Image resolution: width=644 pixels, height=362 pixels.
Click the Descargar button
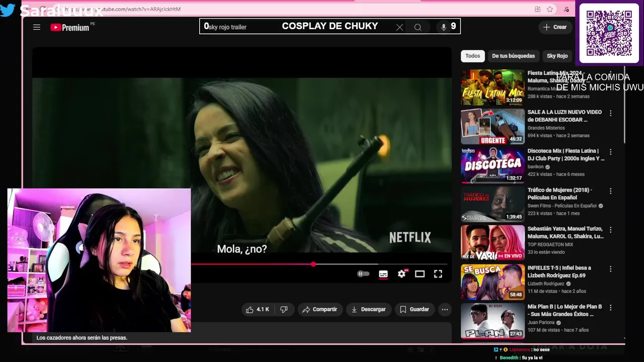click(x=368, y=309)
